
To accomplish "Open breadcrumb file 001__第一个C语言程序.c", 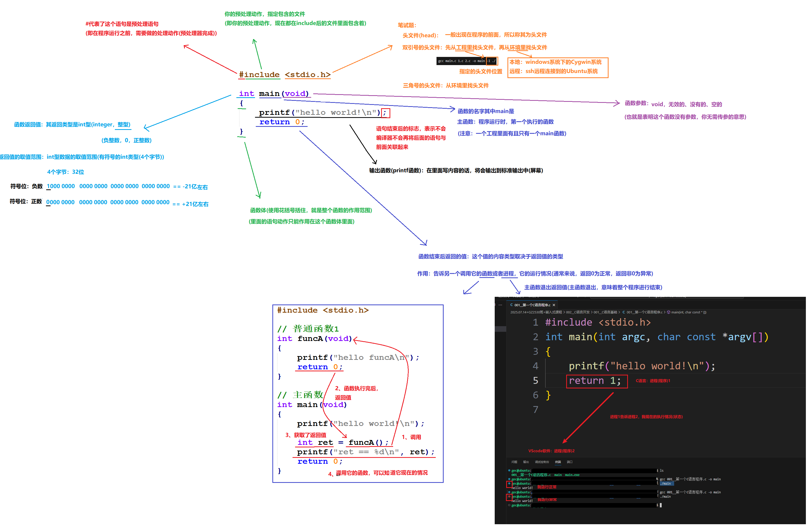I will coord(643,312).
